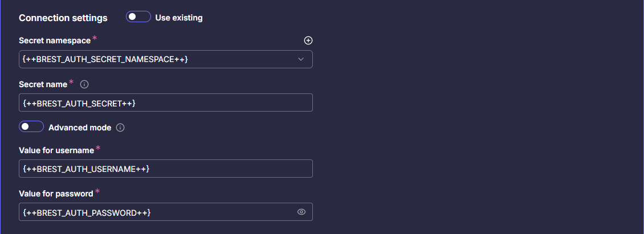644x234 pixels.
Task: Turn on the Advanced mode switch
Action: tap(31, 127)
